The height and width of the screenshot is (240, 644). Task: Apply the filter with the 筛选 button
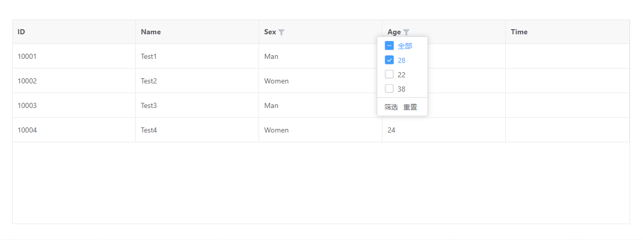391,107
